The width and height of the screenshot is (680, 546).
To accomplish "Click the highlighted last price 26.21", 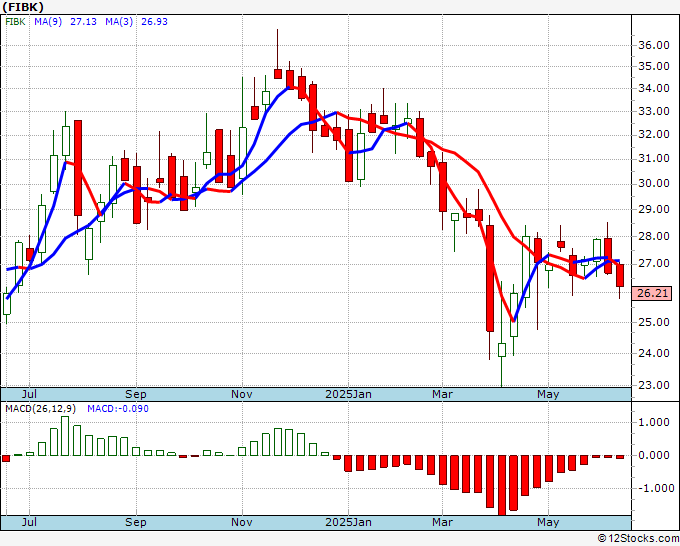I will click(x=652, y=294).
